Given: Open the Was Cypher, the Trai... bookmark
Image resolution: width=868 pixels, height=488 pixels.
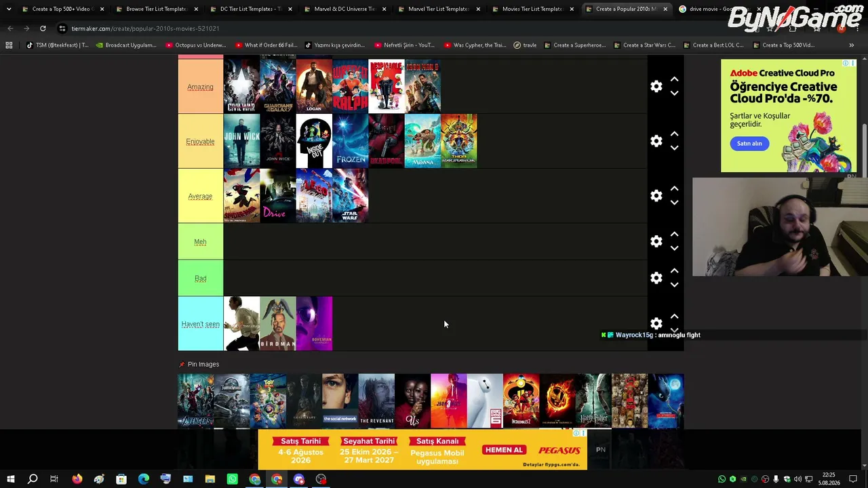Looking at the screenshot, I should coord(475,45).
